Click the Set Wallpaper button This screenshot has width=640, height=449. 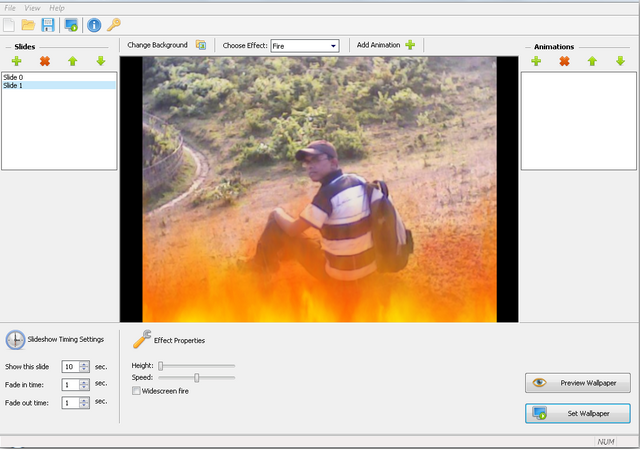(578, 413)
